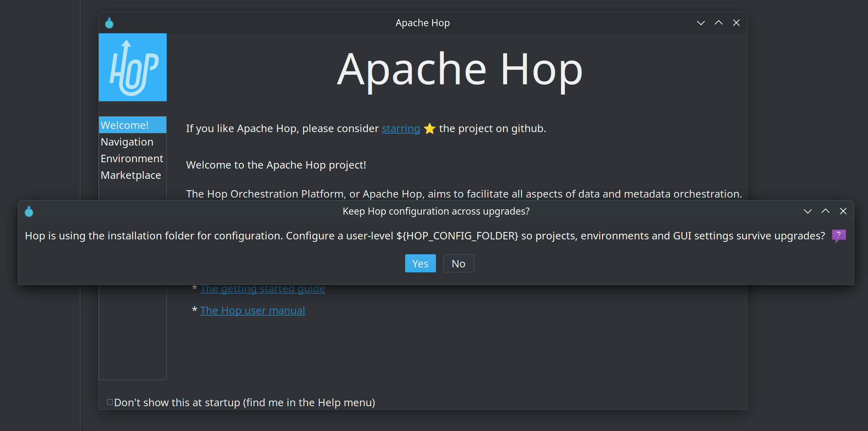Open The Hop user manual link
The width and height of the screenshot is (868, 431).
[253, 311]
